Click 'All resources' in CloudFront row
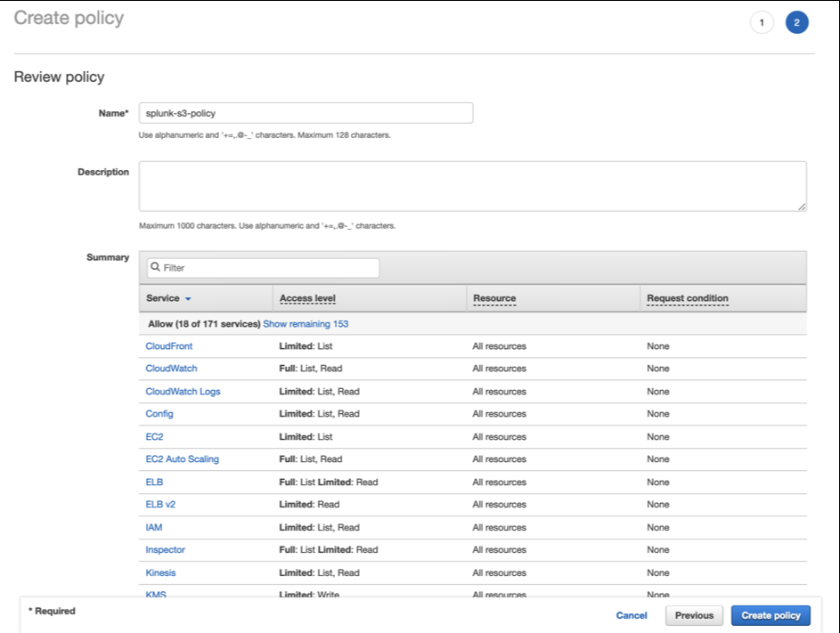840x633 pixels. (500, 346)
